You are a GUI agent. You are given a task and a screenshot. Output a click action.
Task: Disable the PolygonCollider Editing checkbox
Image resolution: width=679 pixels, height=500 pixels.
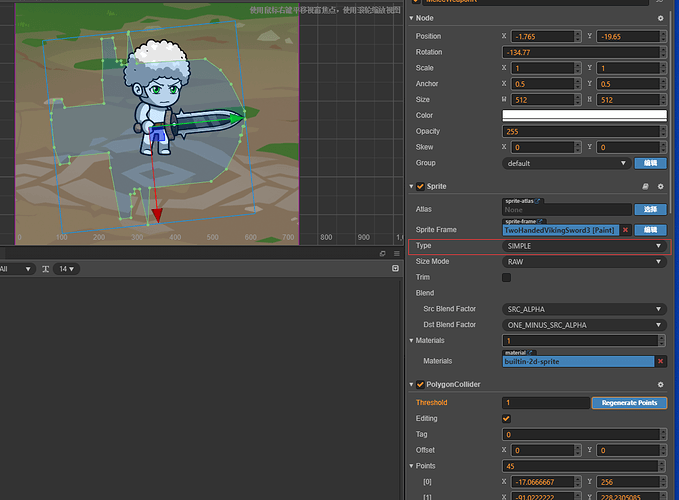506,418
